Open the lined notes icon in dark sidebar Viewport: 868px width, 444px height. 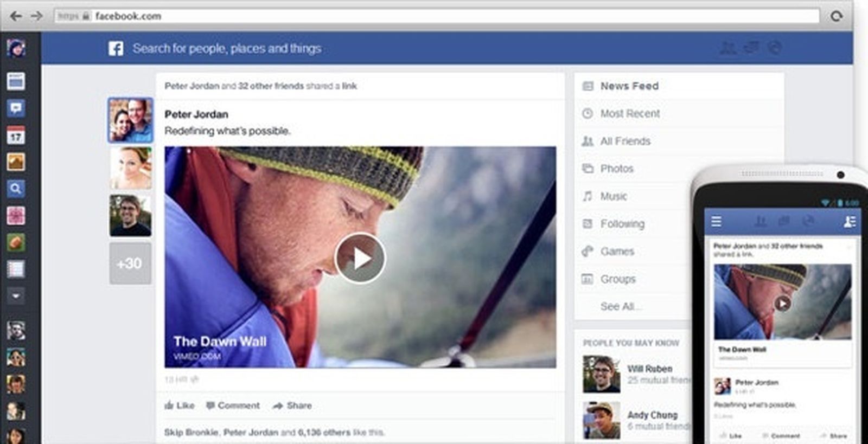(16, 269)
